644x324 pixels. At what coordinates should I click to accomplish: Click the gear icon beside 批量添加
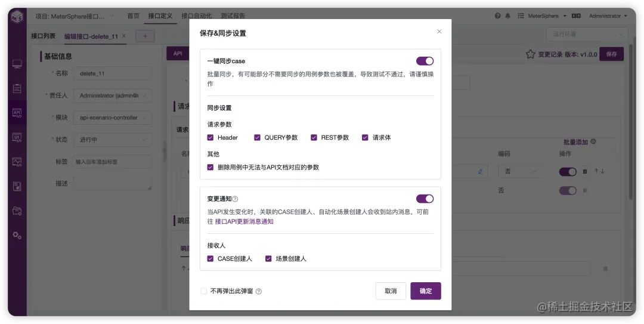click(593, 141)
